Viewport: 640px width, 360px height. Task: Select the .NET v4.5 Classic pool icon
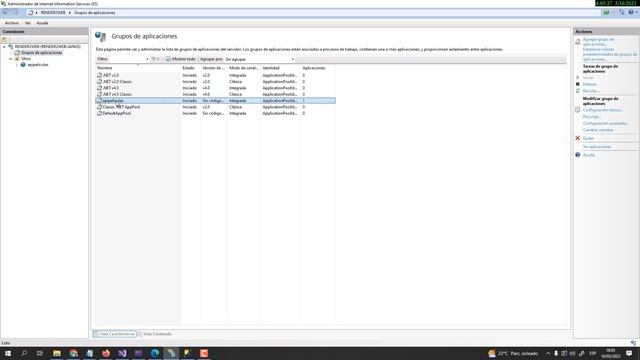click(x=99, y=94)
